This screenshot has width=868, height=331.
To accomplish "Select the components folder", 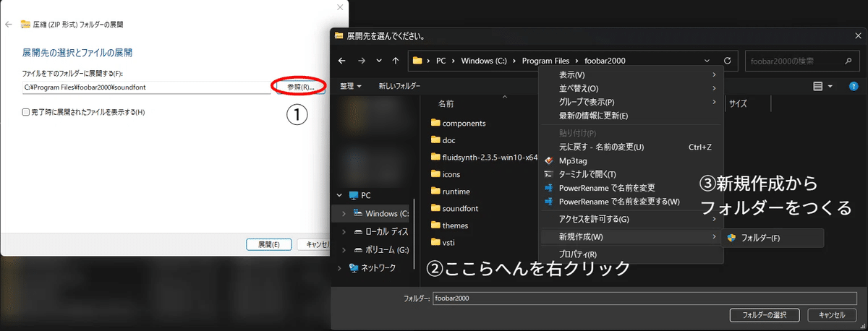I will tap(458, 123).
